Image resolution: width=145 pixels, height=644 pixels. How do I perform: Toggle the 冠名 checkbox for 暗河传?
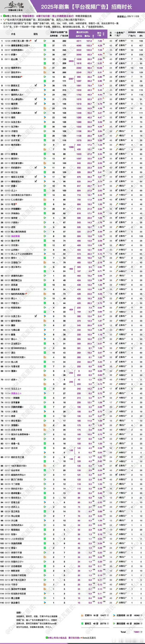coord(36,104)
